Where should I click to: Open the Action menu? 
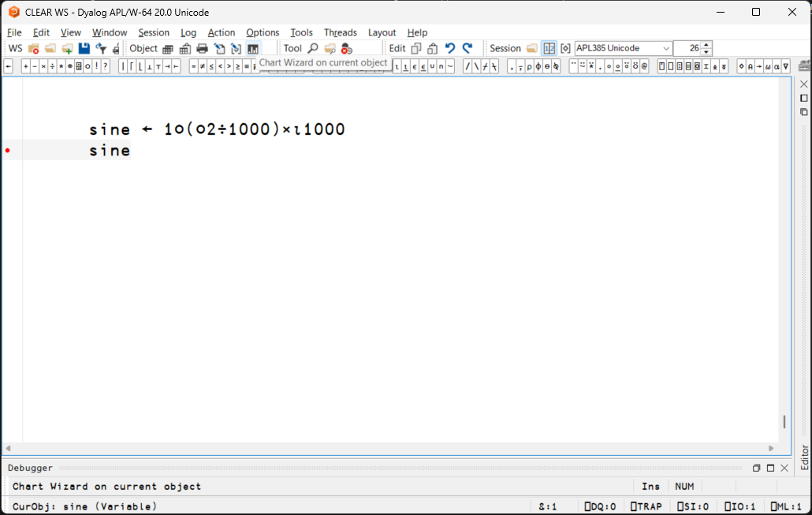221,32
